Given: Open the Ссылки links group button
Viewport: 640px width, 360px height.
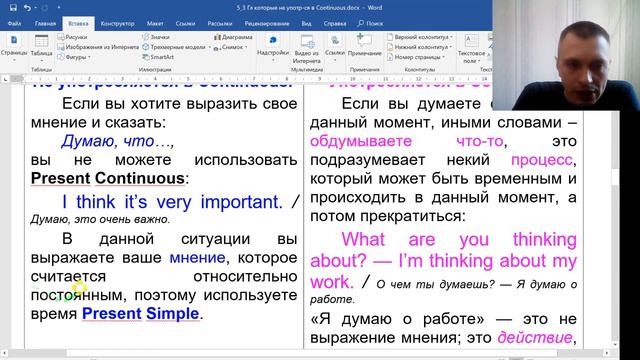Looking at the screenshot, I should (335, 48).
